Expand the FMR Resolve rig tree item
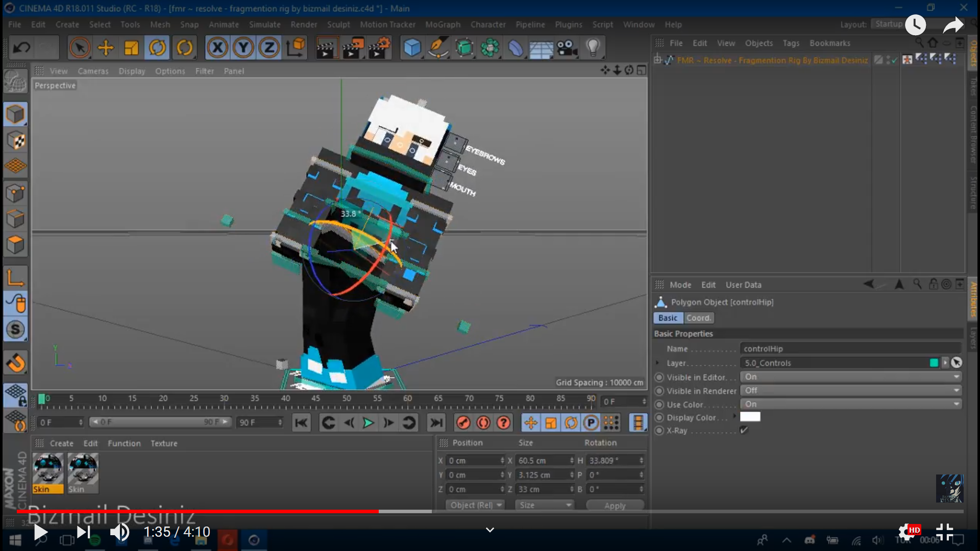This screenshot has width=980, height=551. (658, 60)
